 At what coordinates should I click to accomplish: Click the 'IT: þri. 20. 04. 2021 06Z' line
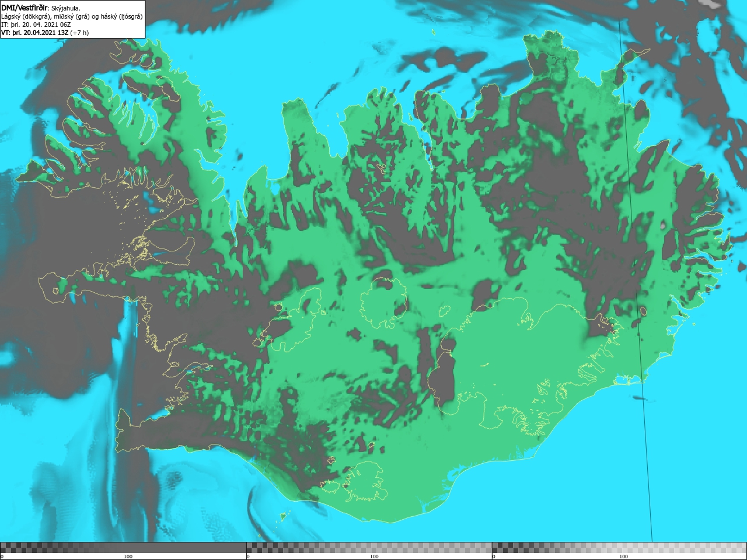[x=36, y=24]
